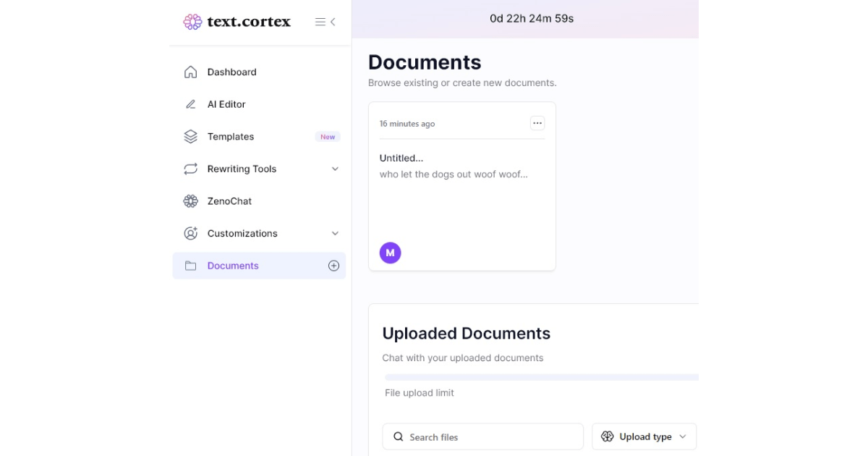Click the Customizations user-gear icon
The height and width of the screenshot is (456, 868).
click(190, 233)
